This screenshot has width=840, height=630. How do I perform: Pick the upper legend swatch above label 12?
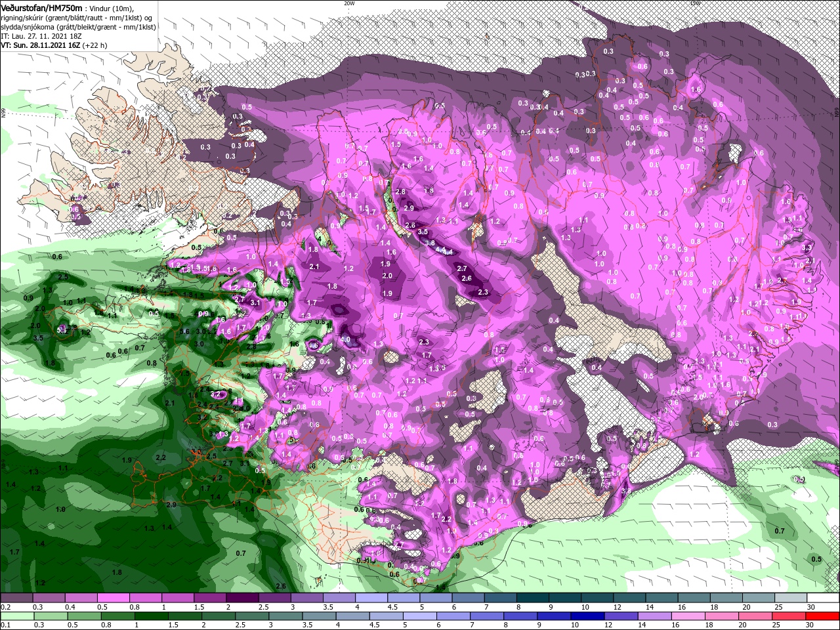pos(629,598)
